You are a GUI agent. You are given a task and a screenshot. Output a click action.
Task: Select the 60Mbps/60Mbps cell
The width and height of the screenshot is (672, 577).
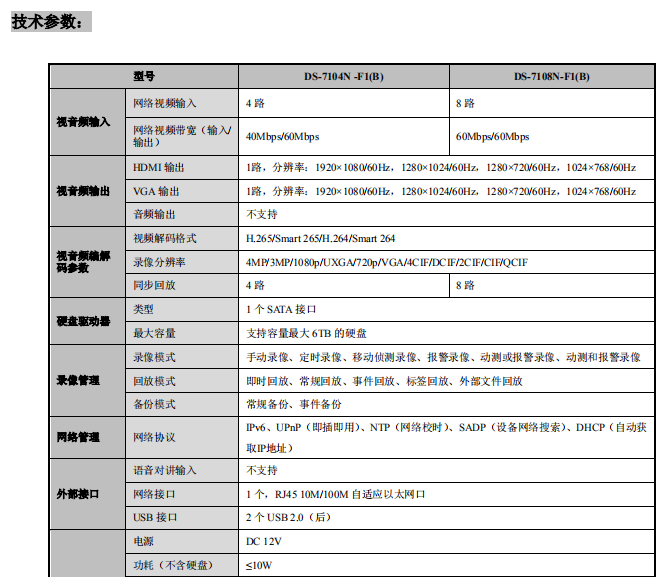point(552,136)
